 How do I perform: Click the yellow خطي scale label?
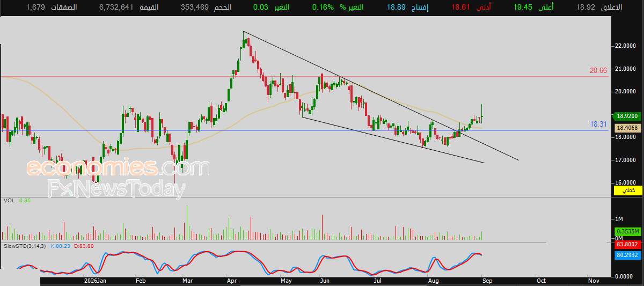pos(627,190)
